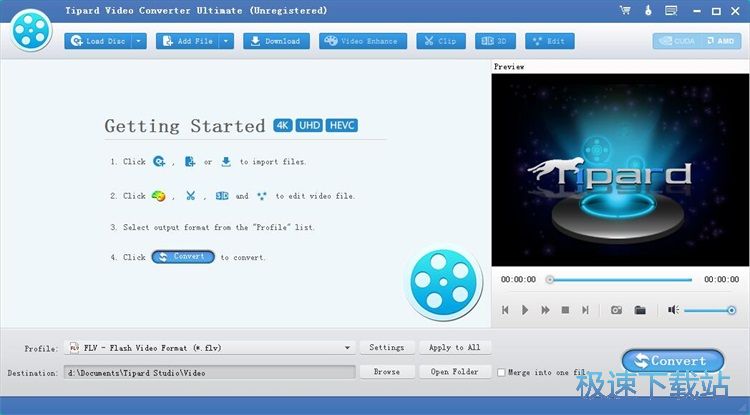This screenshot has height=415, width=750.
Task: Click the load disc icon in step 1
Action: point(159,162)
